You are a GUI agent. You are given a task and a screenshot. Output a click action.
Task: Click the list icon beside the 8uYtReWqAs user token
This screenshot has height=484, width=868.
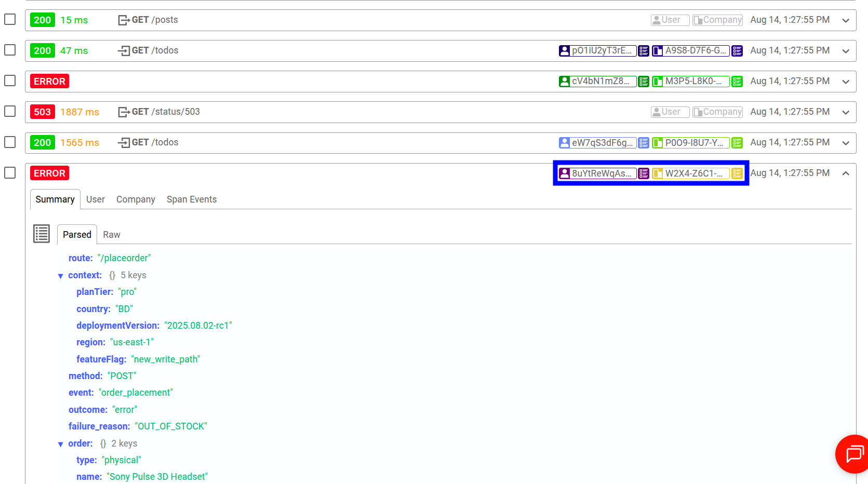(644, 173)
